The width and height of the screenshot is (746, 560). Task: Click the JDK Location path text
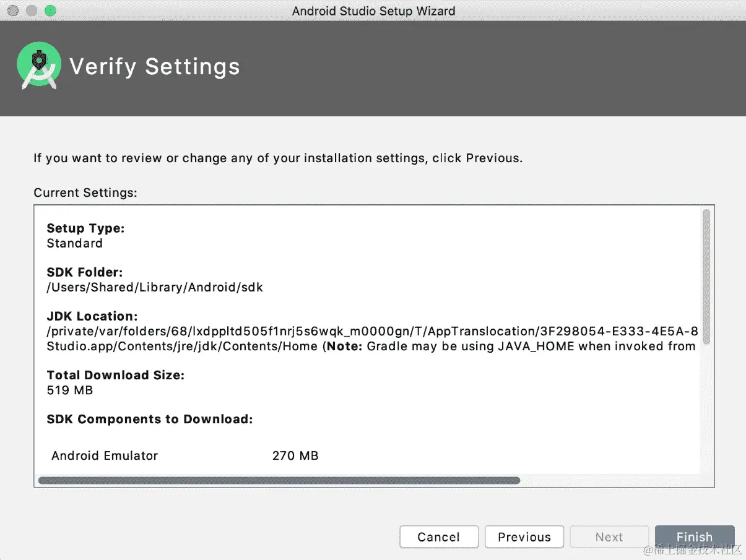coord(373,338)
